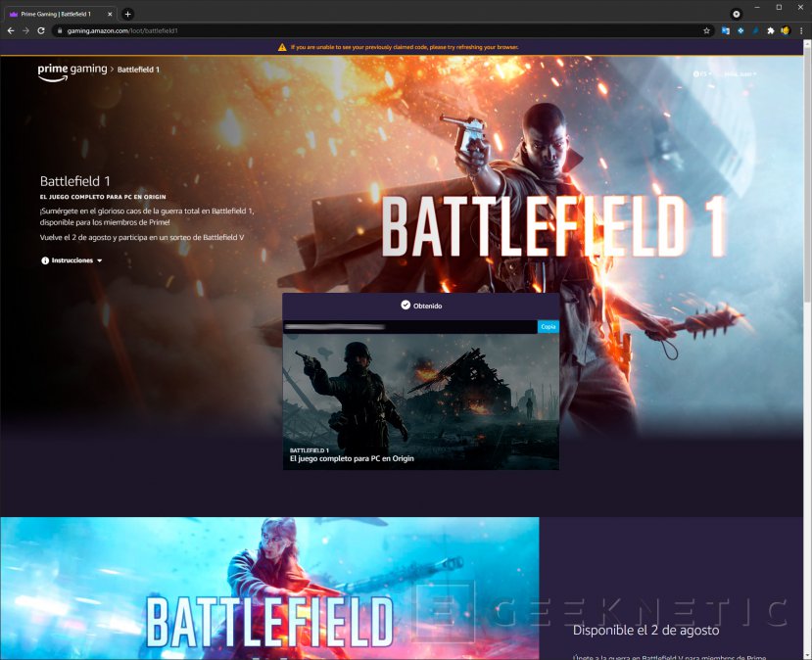Open the translate extension icon
Viewport: 812px width, 660px height.
coord(726,31)
